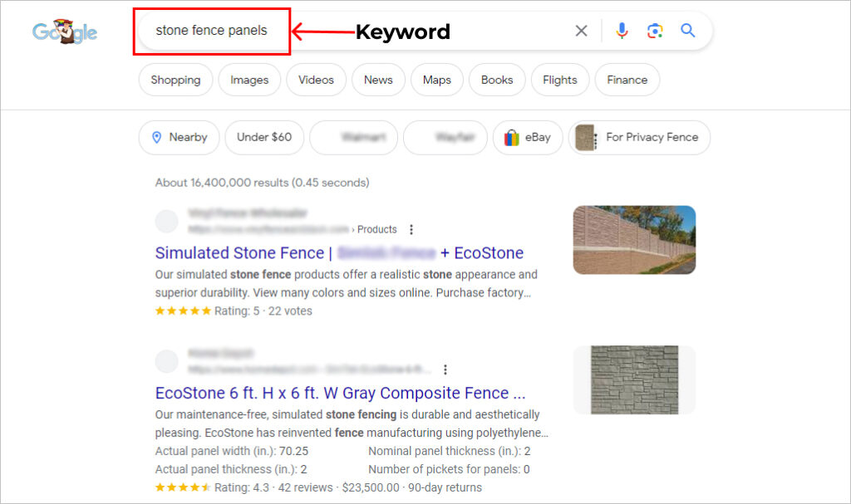Apply the Under $60 price filter
The image size is (851, 504).
pos(264,138)
